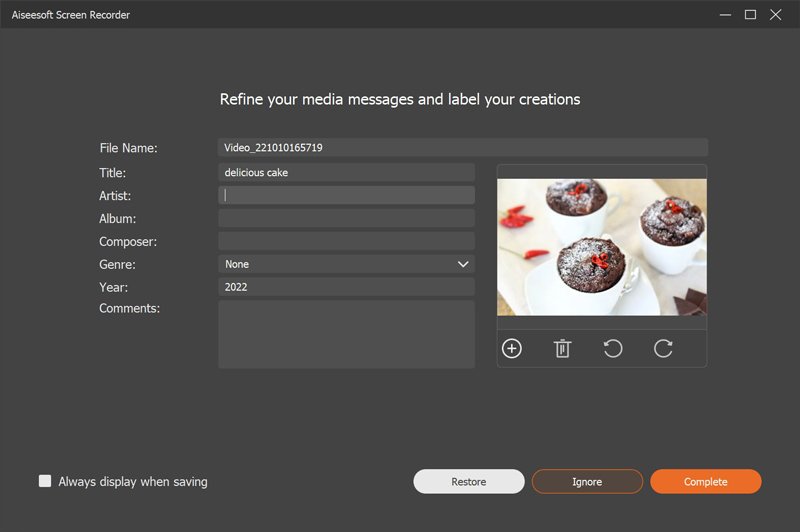Focus the Artist input field
Image resolution: width=800 pixels, height=532 pixels.
[346, 196]
